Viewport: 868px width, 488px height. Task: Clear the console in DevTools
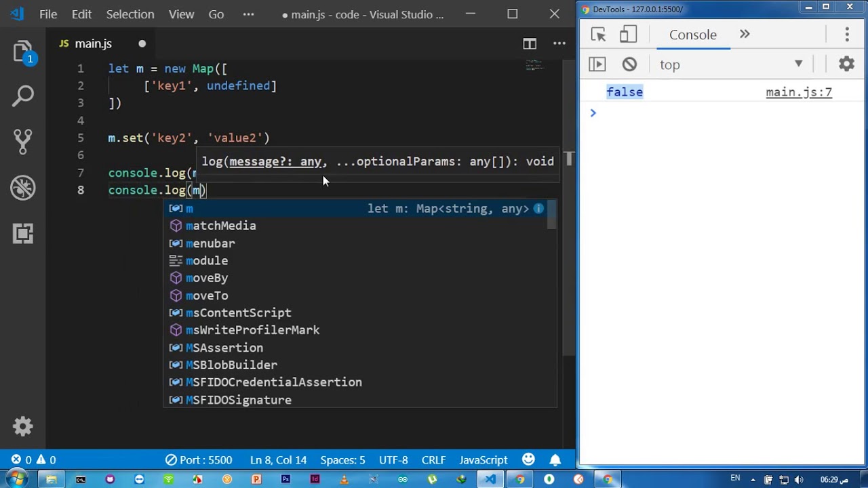point(629,64)
